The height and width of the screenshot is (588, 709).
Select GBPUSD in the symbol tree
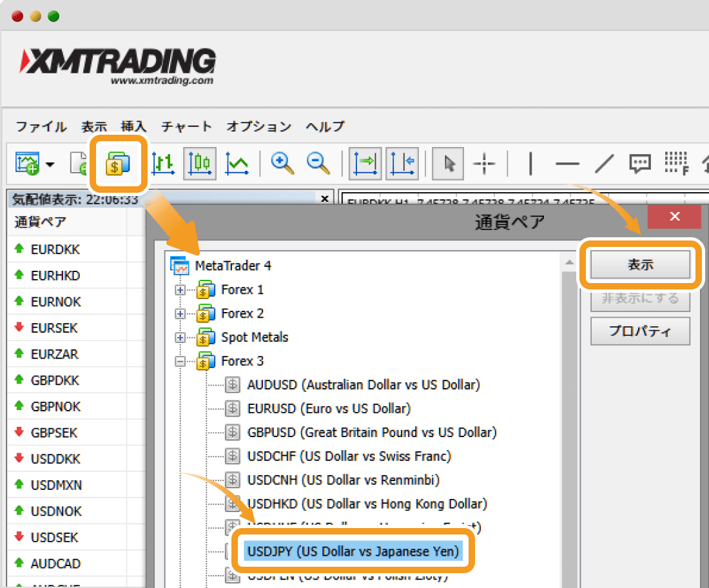(372, 433)
